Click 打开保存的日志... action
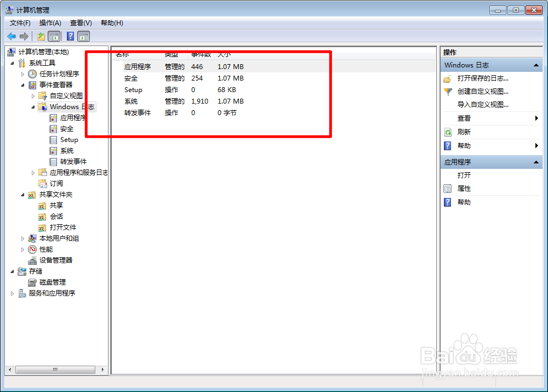This screenshot has width=548, height=392. tap(483, 78)
